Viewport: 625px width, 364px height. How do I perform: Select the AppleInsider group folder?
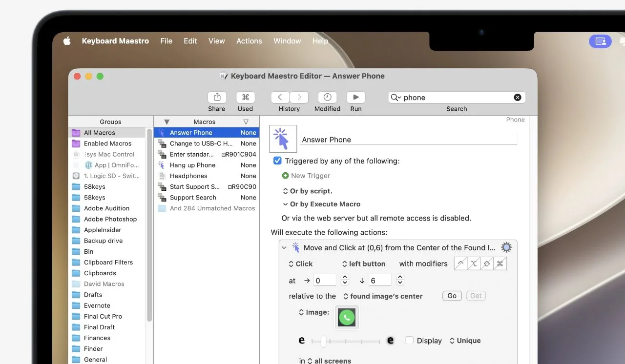pos(107,230)
